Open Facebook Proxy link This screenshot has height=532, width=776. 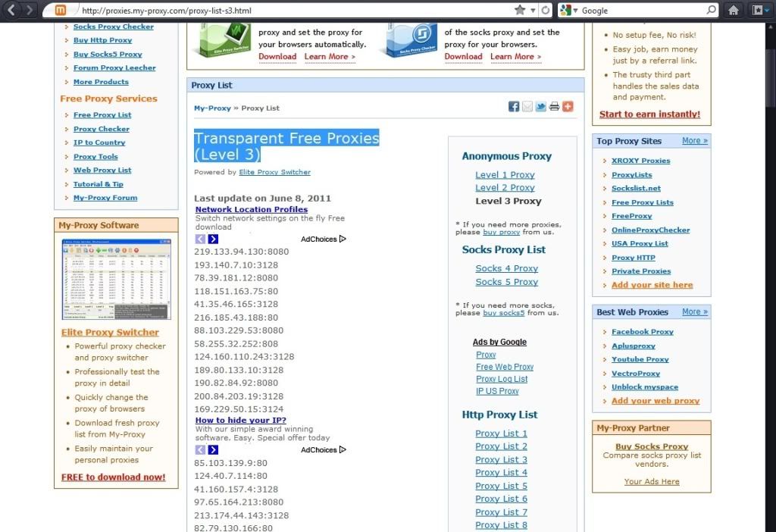643,332
